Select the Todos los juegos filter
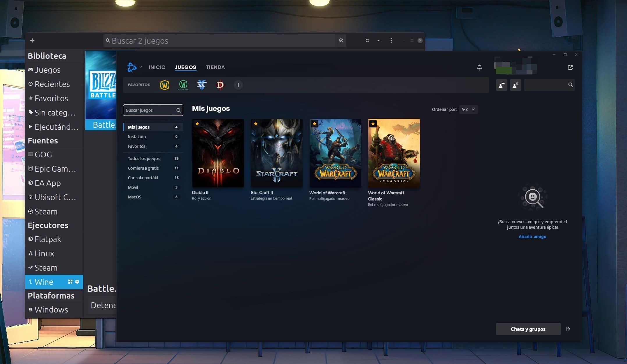This screenshot has width=627, height=364. point(144,159)
